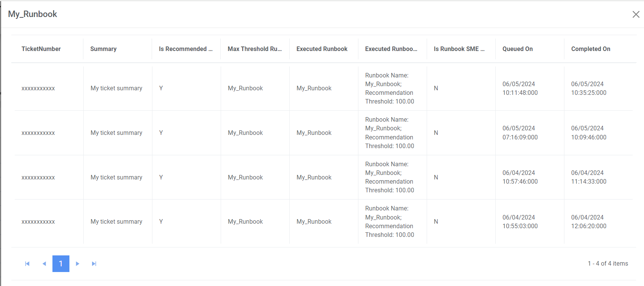Screen dimensions: 644x286
Task: Select the 10:57:46:000 queued row's summary
Action: (x=116, y=178)
